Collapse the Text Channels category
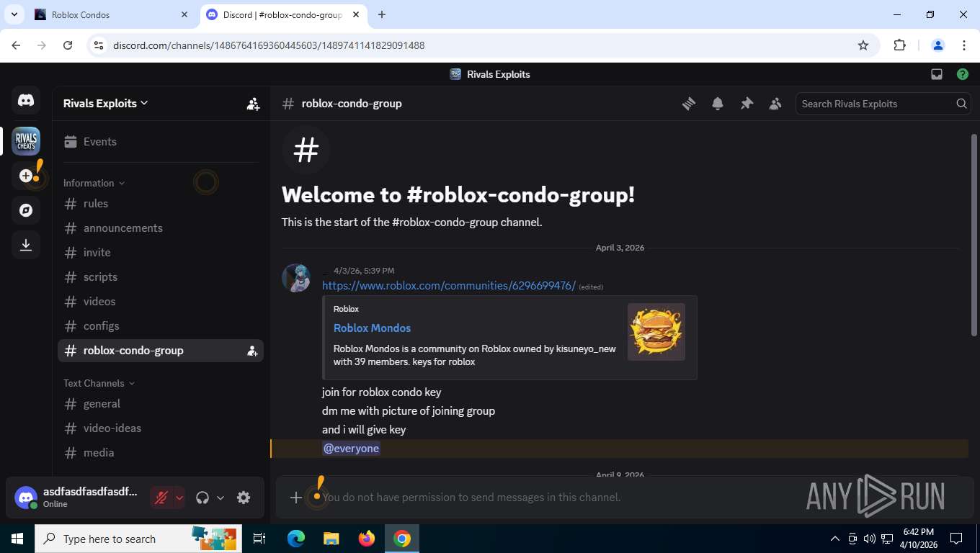This screenshot has height=553, width=980. coord(99,383)
